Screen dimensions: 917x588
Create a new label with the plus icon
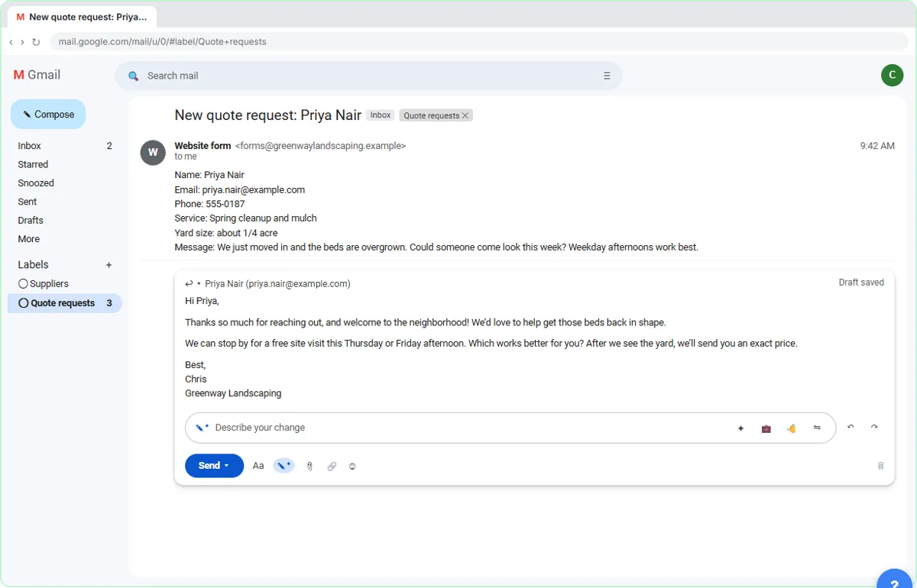point(109,265)
